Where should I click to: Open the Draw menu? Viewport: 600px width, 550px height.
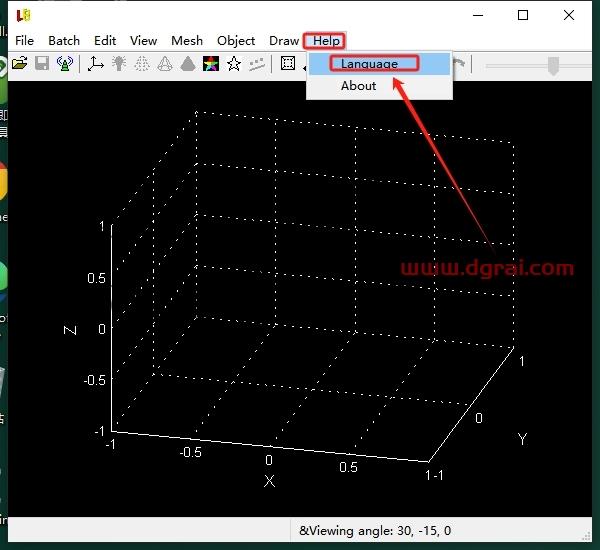[284, 41]
